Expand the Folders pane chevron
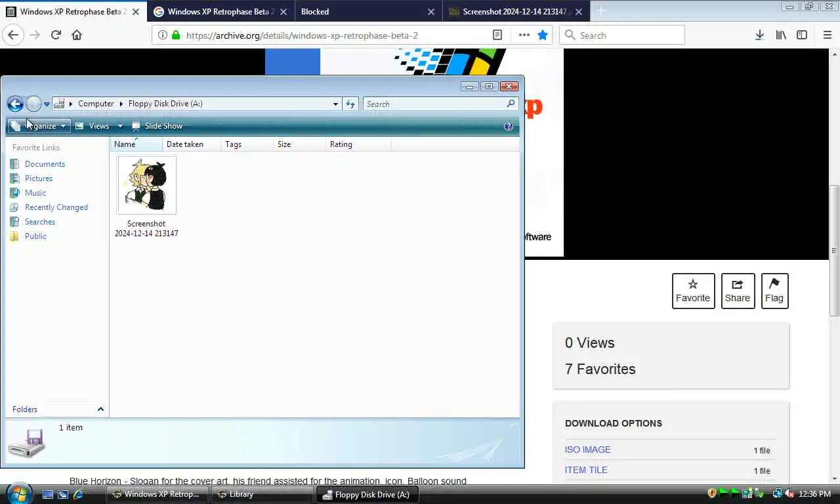The height and width of the screenshot is (504, 840). click(100, 409)
